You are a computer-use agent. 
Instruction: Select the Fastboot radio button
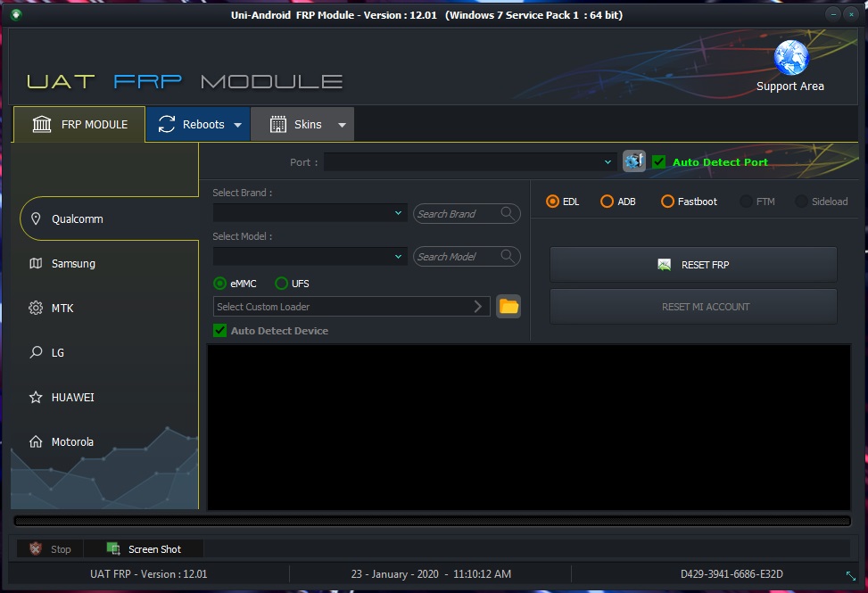pos(667,202)
